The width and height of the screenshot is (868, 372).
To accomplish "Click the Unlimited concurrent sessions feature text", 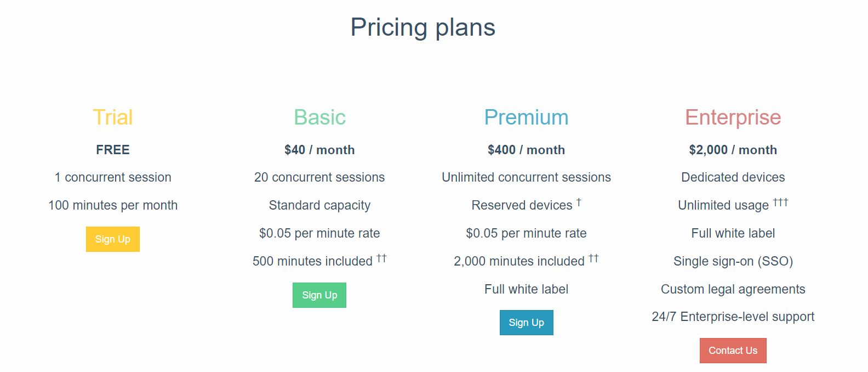I will point(527,177).
